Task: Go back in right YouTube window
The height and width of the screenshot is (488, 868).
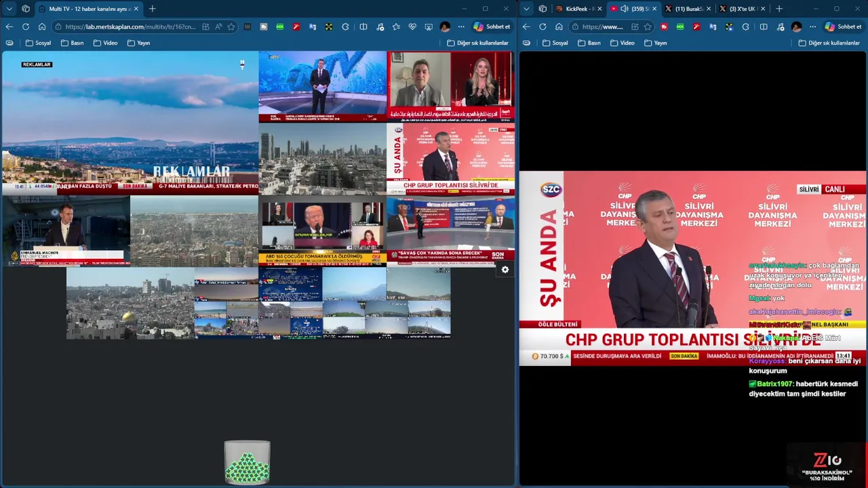Action: (x=526, y=26)
